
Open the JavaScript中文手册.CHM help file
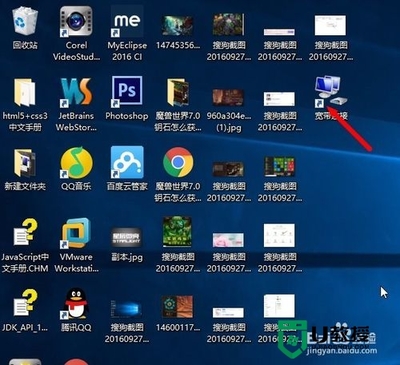coord(25,233)
